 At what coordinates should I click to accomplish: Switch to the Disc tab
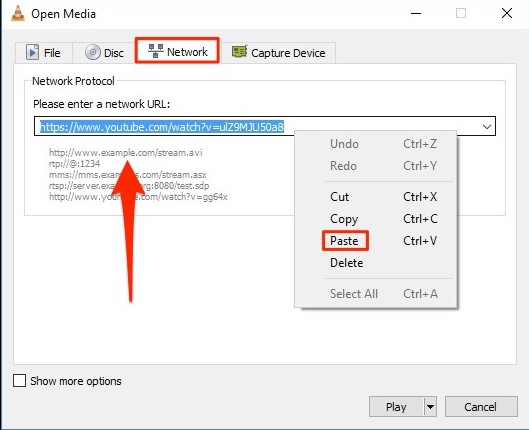104,53
